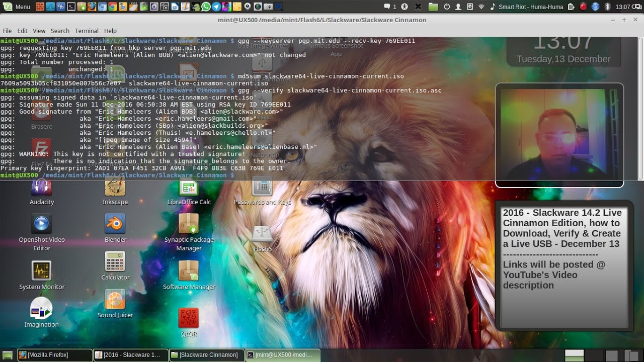The width and height of the screenshot is (644, 362).
Task: Click the Slackware 14.2 sticky note text
Action: [x=562, y=248]
